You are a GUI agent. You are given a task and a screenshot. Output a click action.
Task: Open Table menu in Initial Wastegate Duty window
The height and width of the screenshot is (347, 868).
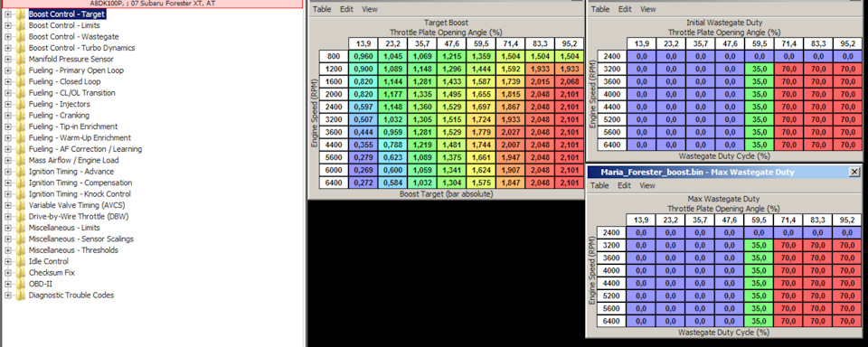[x=600, y=9]
